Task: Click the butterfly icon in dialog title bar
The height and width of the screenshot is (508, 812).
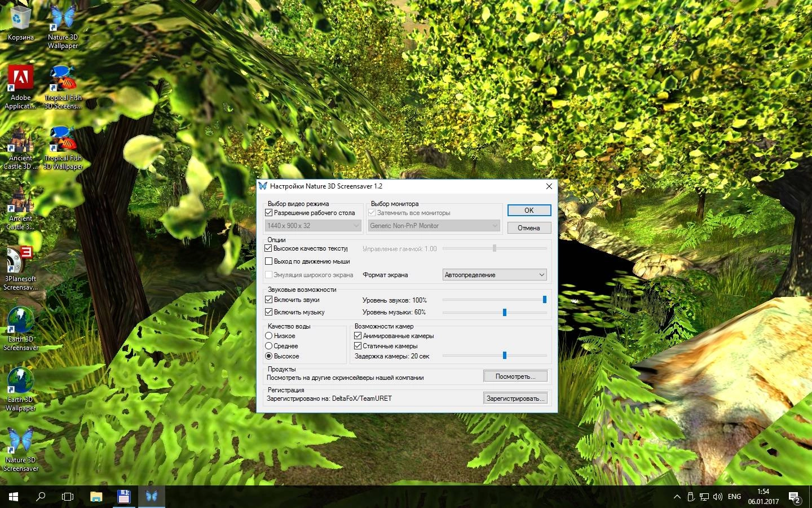Action: [263, 186]
